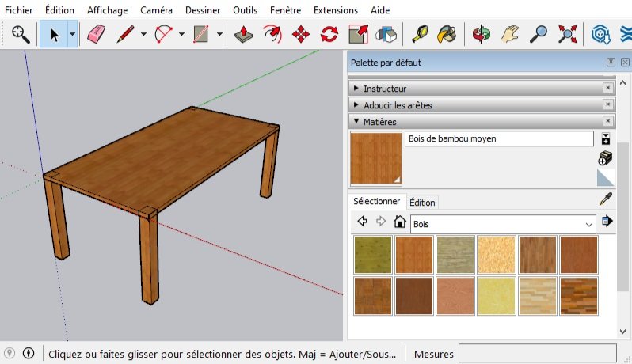Switch to the Sélectionner tab
The width and height of the screenshot is (632, 364).
[x=376, y=201]
